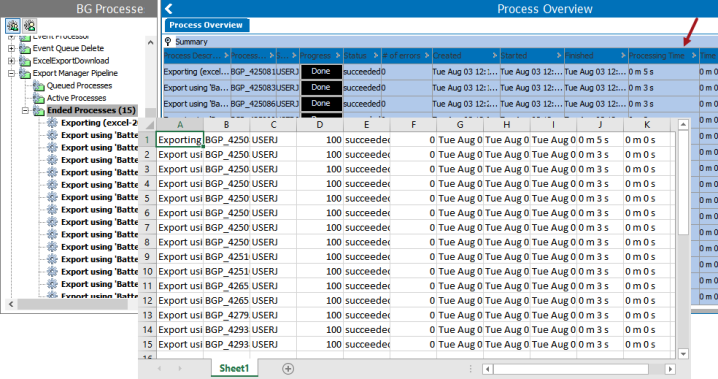
Task: Click previous sheet navigation arrow near Sheet1
Action: (159, 368)
